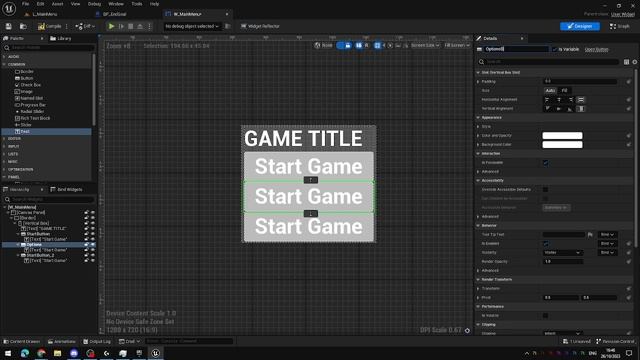Collapse the COMMON palette category
Image resolution: width=640 pixels, height=360 pixels.
pos(4,64)
